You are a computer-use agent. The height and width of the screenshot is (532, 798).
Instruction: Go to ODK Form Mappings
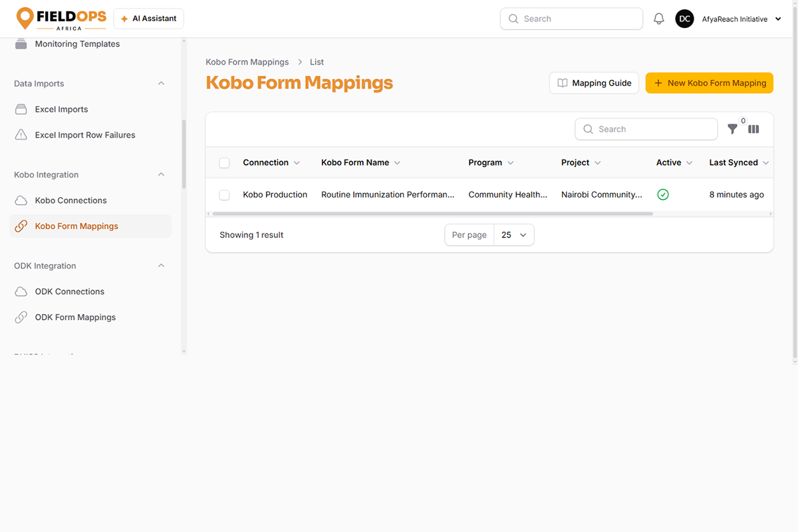[x=75, y=317]
